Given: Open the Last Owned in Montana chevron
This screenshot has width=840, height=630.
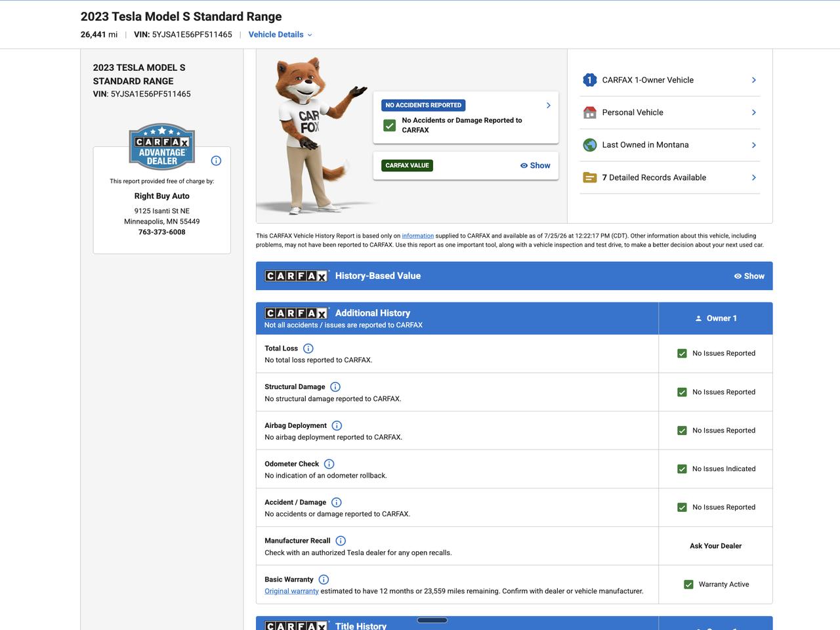Looking at the screenshot, I should pyautogui.click(x=753, y=145).
